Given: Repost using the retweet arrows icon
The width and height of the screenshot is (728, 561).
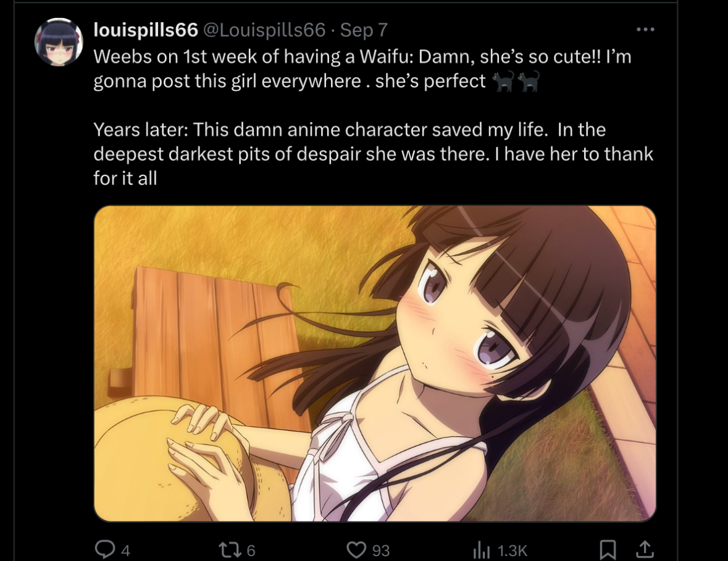Looking at the screenshot, I should click(229, 550).
